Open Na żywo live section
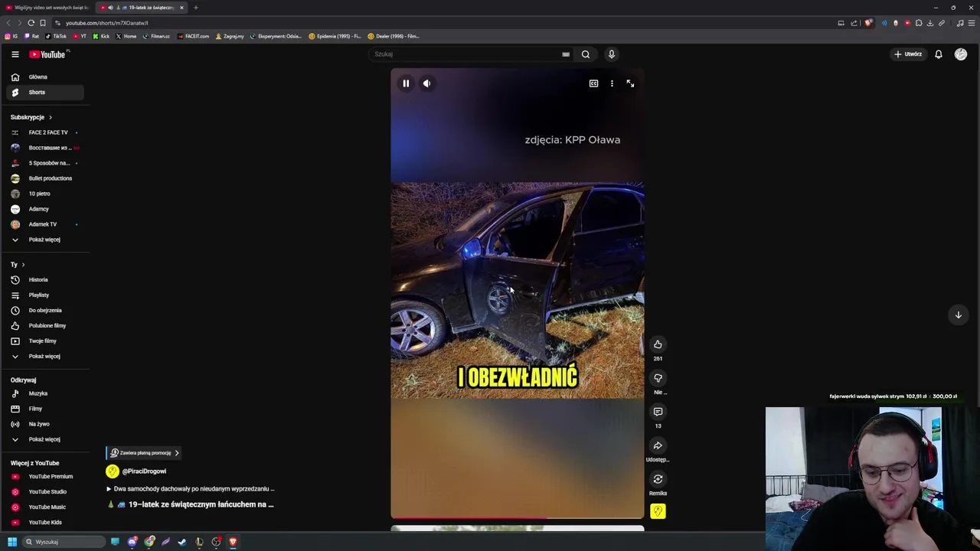 [x=45, y=424]
